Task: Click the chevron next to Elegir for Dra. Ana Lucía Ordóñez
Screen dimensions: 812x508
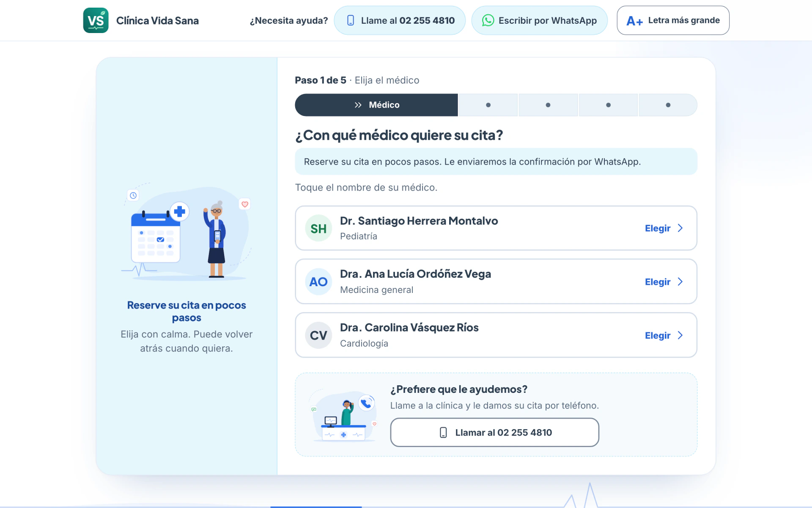Action: point(680,282)
